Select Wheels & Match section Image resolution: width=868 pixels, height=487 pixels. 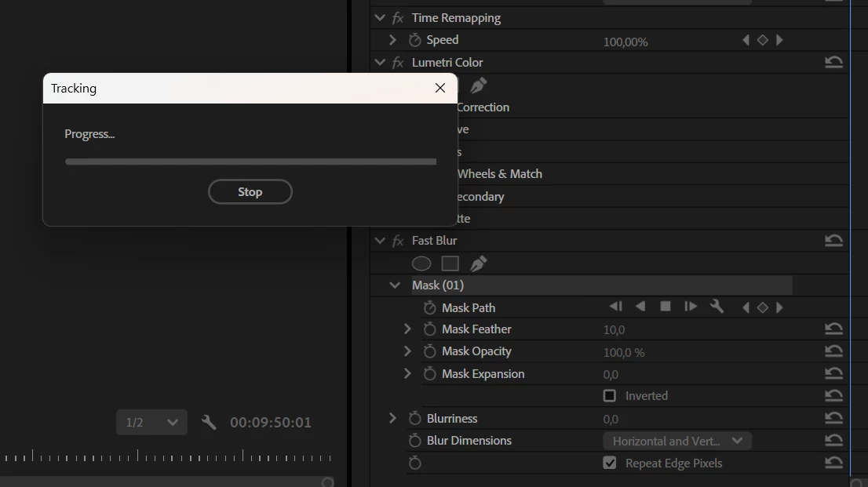point(500,174)
